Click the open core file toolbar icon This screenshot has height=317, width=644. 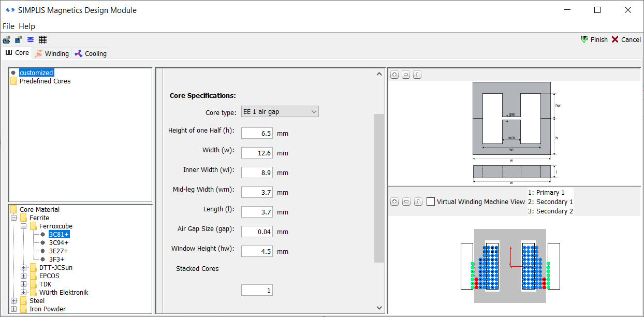tap(7, 39)
